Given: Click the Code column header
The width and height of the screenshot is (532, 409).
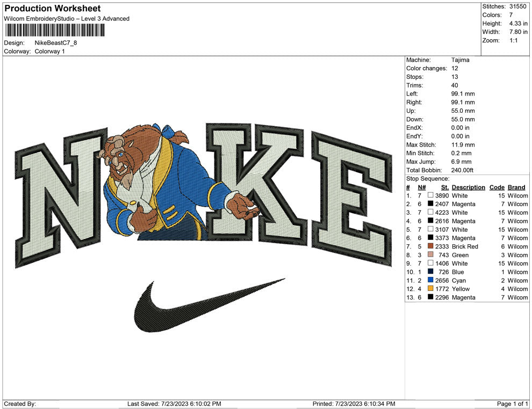Looking at the screenshot, I should pos(497,187).
